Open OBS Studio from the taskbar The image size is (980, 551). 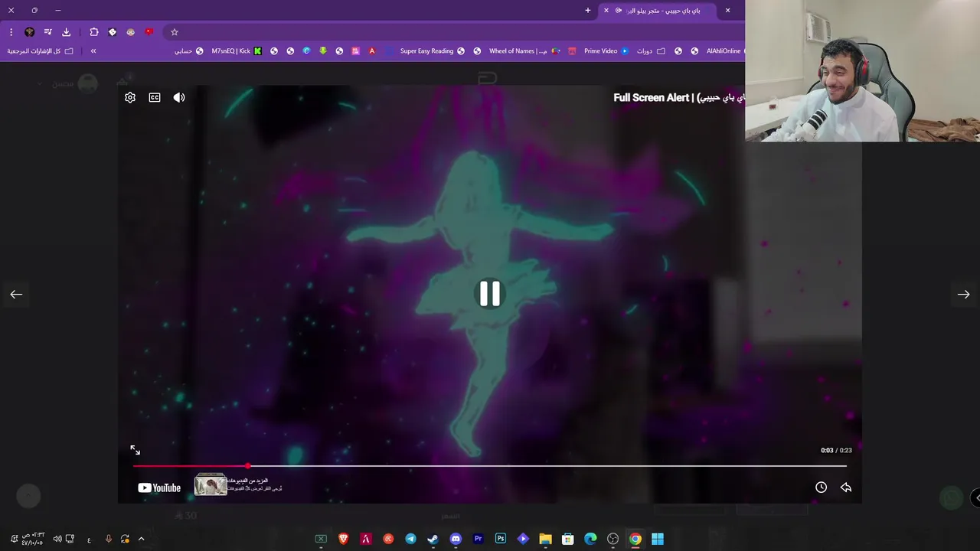coord(612,539)
